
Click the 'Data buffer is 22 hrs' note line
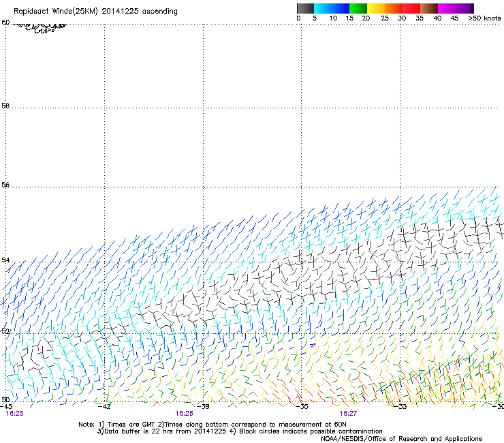(240, 431)
